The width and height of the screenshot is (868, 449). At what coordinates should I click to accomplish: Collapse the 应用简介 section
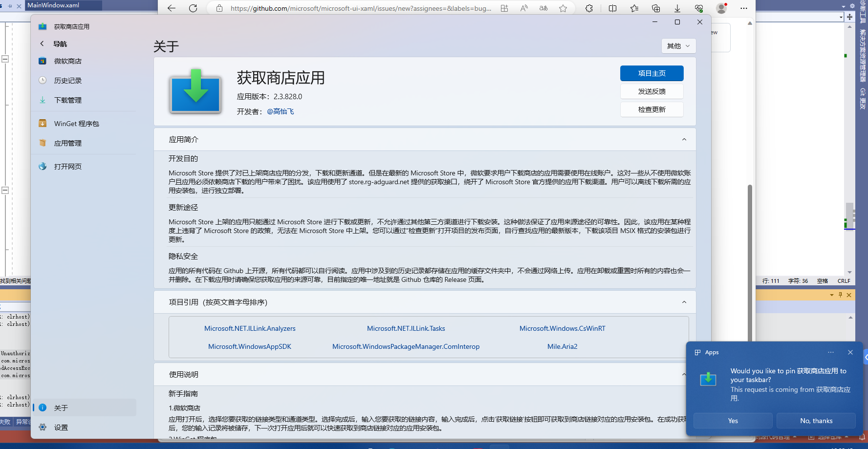684,139
